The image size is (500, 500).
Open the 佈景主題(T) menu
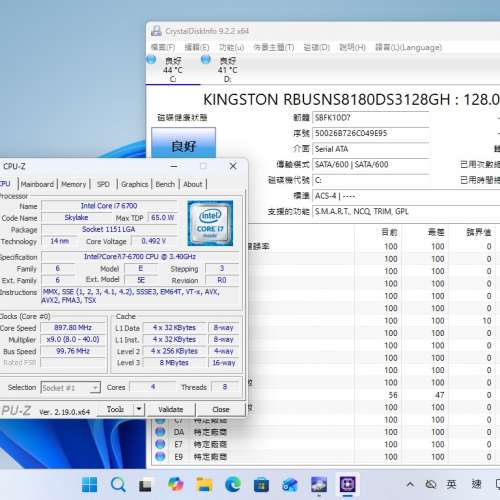click(274, 47)
